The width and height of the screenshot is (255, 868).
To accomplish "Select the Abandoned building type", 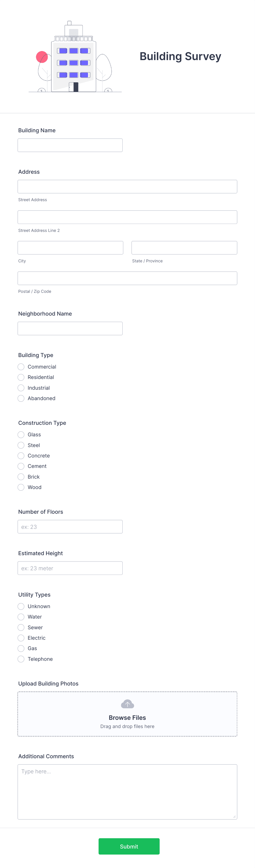I will (21, 398).
